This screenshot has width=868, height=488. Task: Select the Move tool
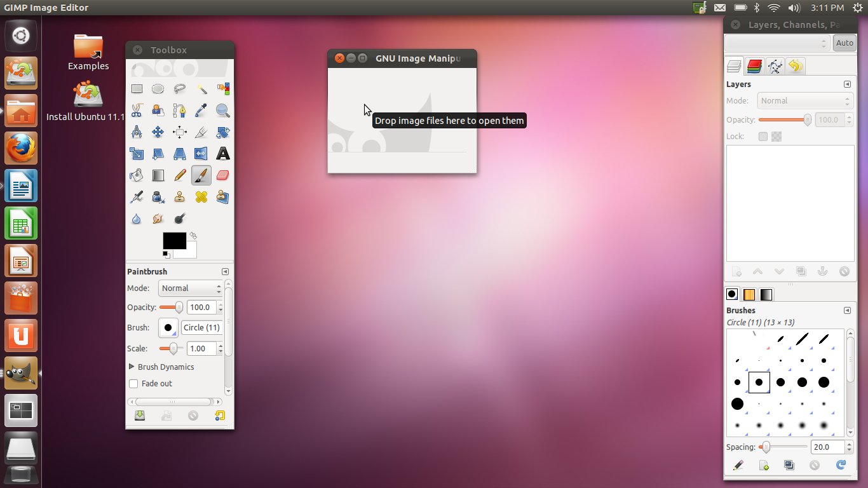(x=158, y=132)
